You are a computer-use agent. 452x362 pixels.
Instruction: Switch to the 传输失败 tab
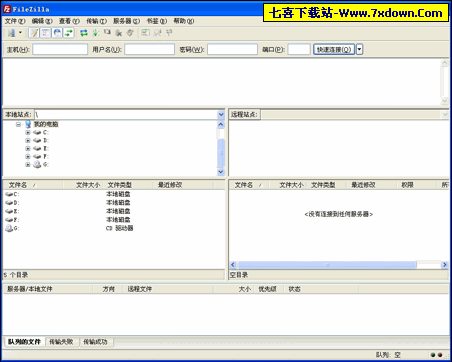tap(61, 342)
